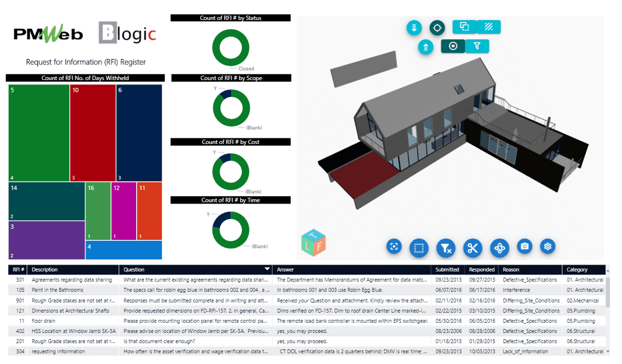Click category '06.Structural' for RFI 402

click(581, 331)
